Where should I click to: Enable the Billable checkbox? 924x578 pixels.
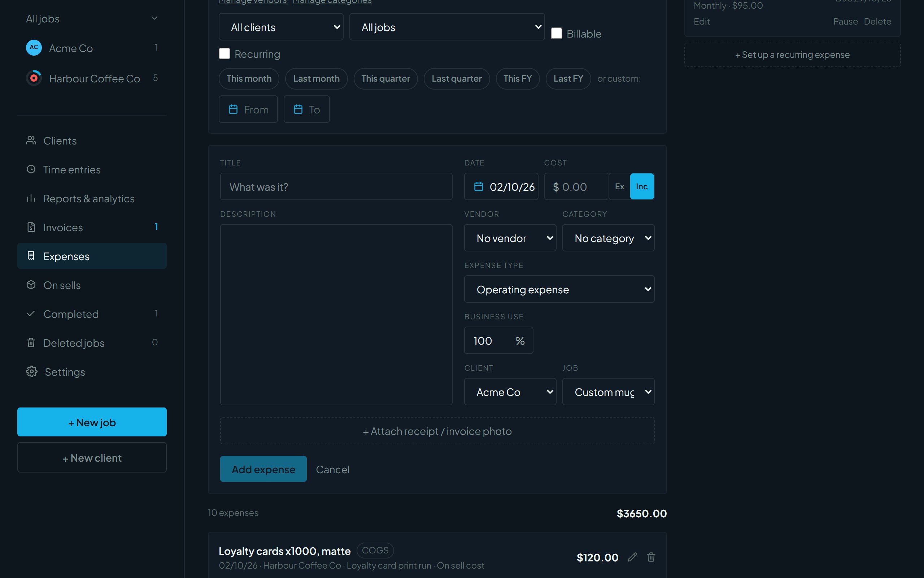pos(556,34)
